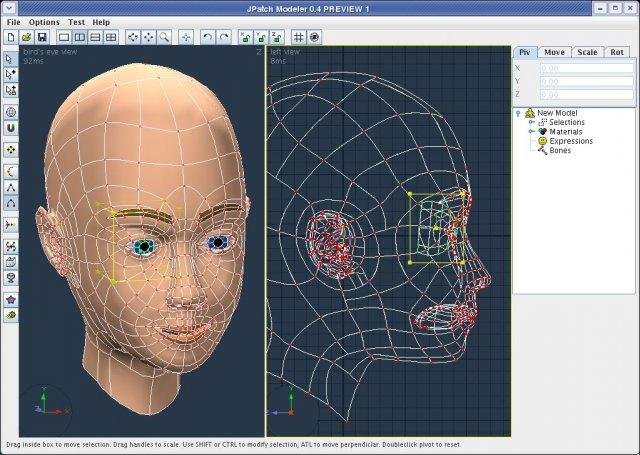Viewport: 640px width, 455px height.
Task: Expand the Selections tree node
Action: tap(529, 122)
